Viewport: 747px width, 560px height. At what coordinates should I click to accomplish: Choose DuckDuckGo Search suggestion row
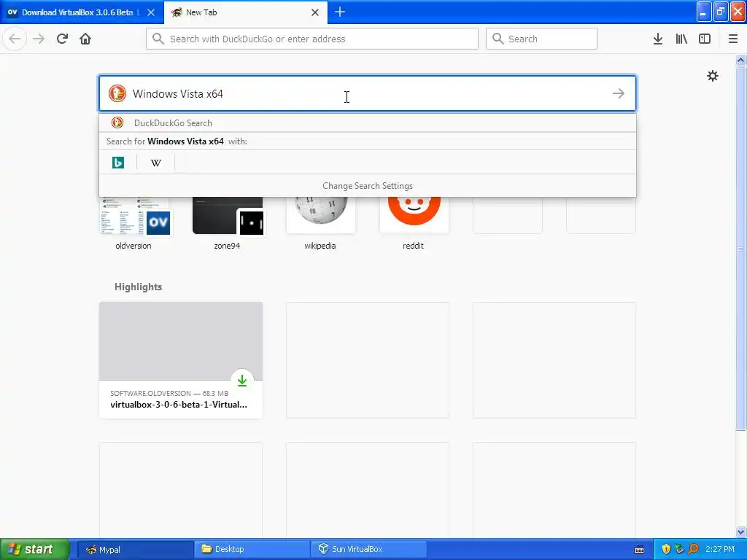[x=368, y=122]
